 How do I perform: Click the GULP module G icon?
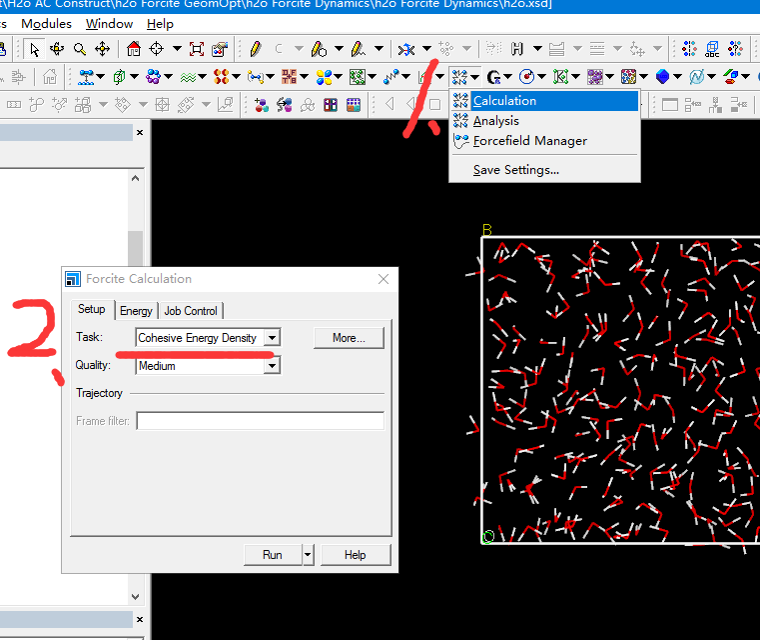point(493,77)
